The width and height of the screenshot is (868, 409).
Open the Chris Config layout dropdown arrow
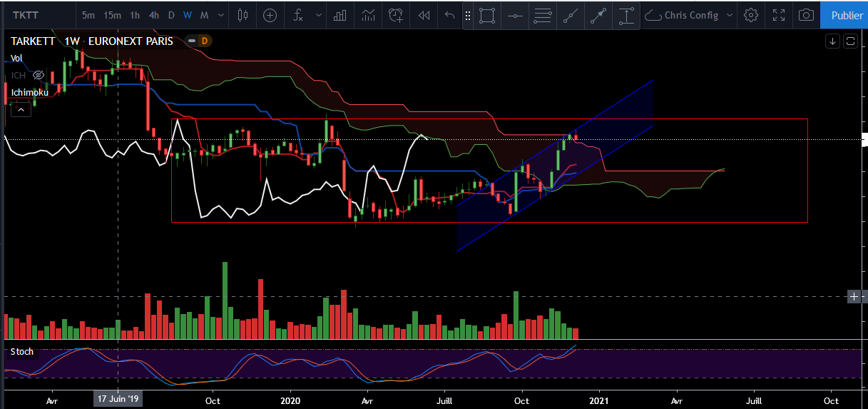[x=730, y=15]
